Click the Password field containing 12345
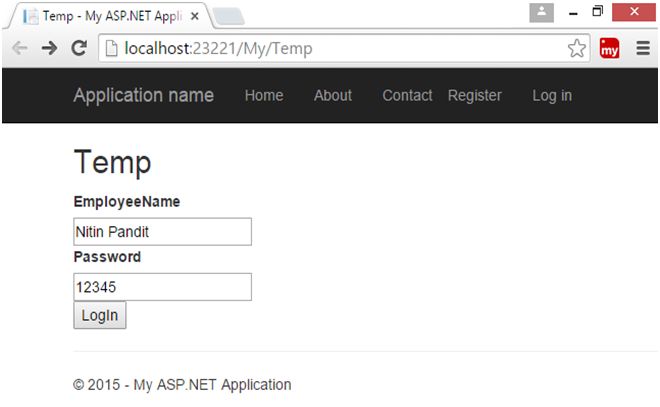The image size is (660, 407). (162, 287)
